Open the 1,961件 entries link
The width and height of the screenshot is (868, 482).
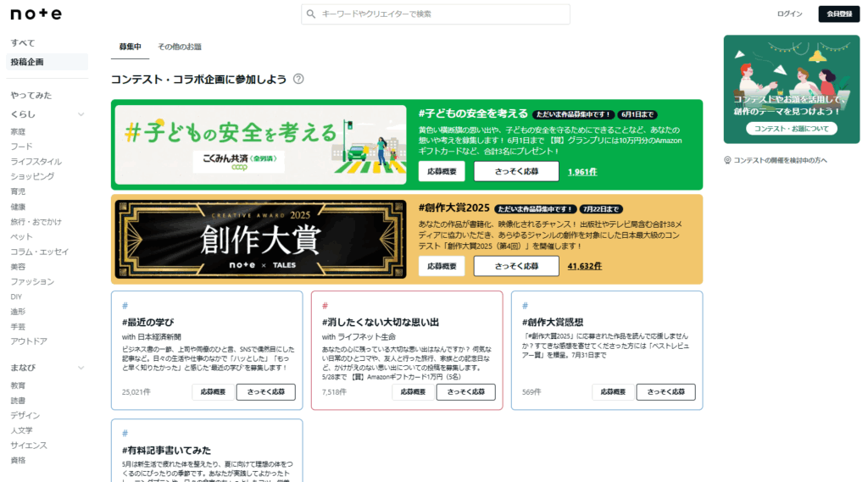(x=582, y=172)
